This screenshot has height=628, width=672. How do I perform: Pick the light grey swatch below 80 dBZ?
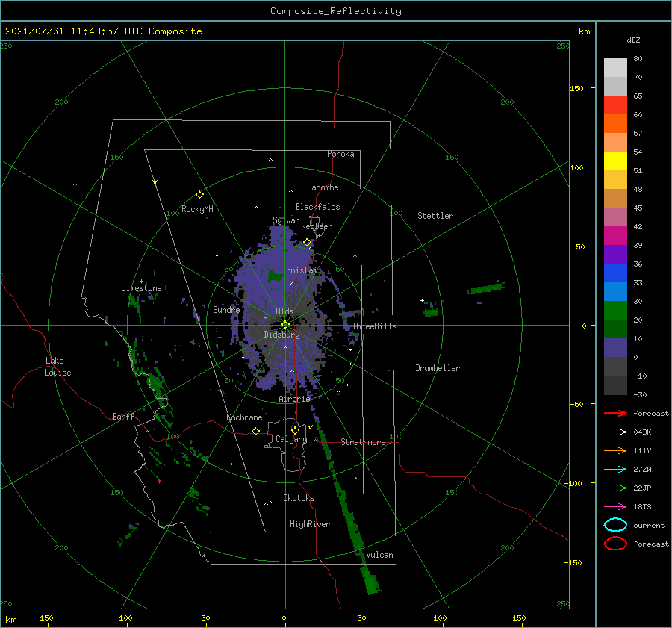615,68
